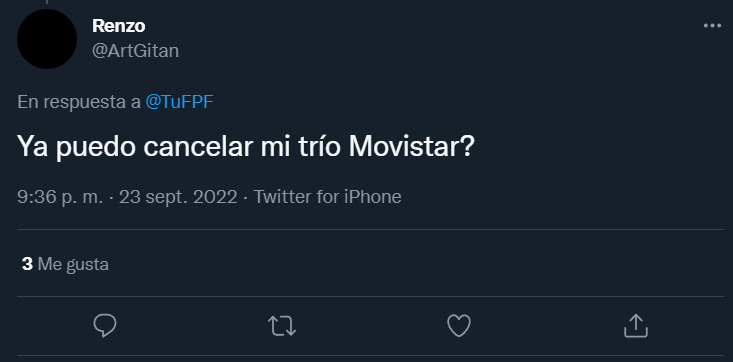Viewport: 733px width, 362px height.
Task: Click the 9:36 p. m. timestamp
Action: (x=60, y=197)
